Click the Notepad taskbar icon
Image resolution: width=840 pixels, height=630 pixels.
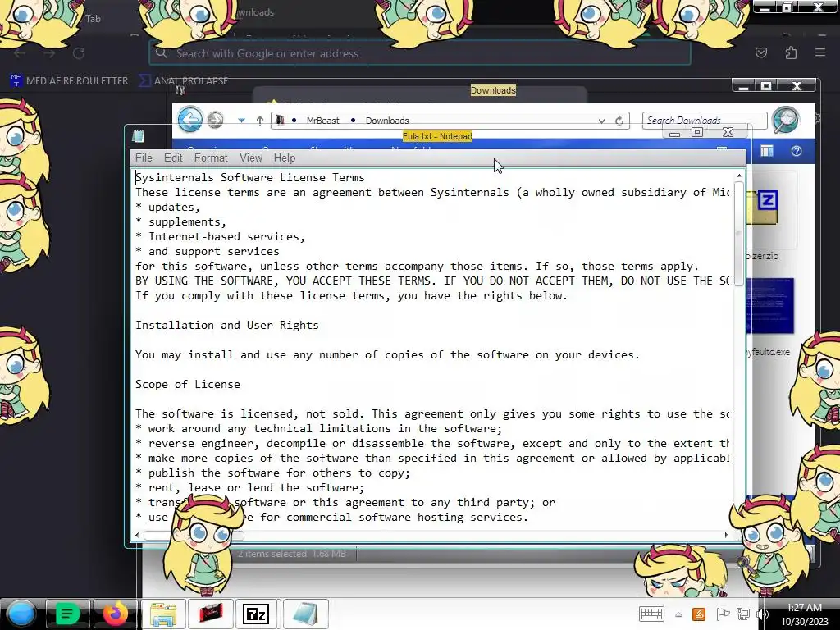305,614
